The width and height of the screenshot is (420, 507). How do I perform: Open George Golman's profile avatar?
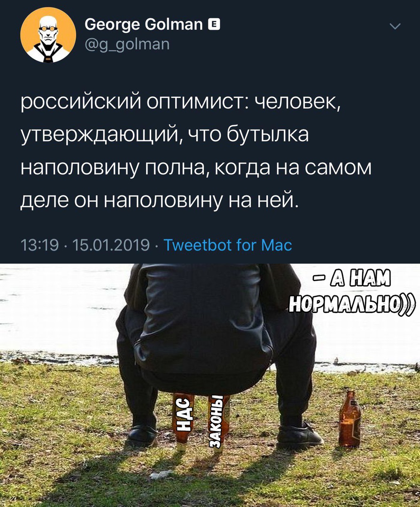(48, 35)
